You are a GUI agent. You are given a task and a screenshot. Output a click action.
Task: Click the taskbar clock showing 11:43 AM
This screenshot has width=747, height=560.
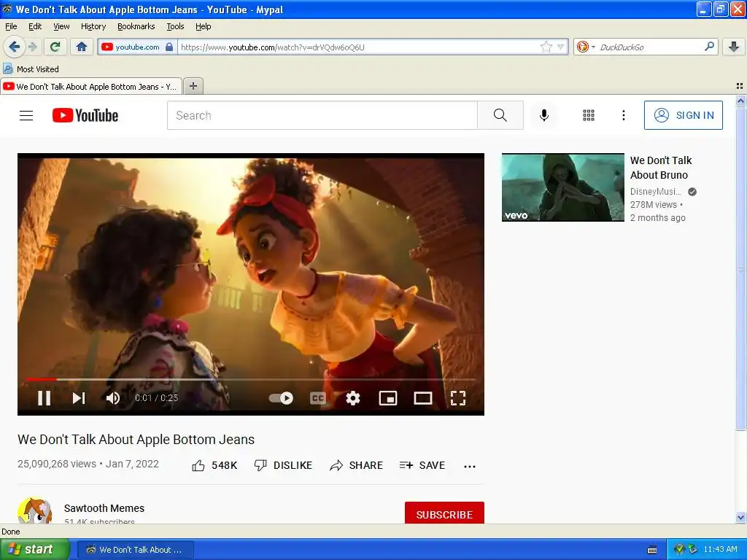click(x=720, y=550)
